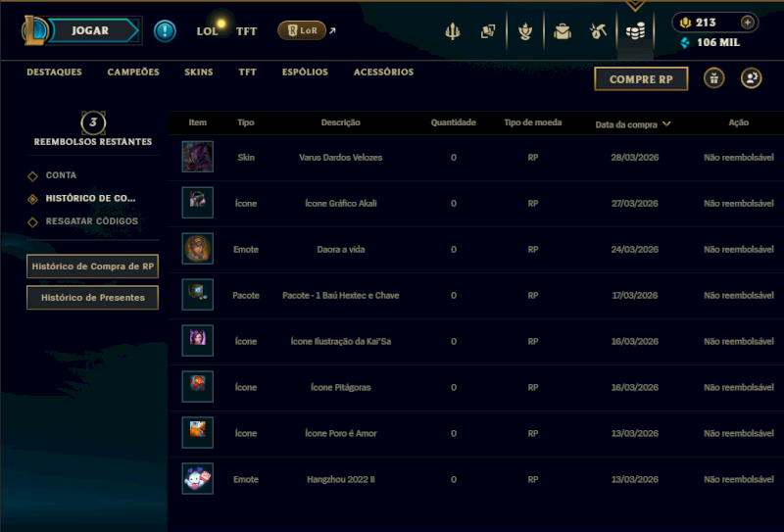Click the Descrição column header
Viewport: 784px width, 532px height.
tap(340, 122)
